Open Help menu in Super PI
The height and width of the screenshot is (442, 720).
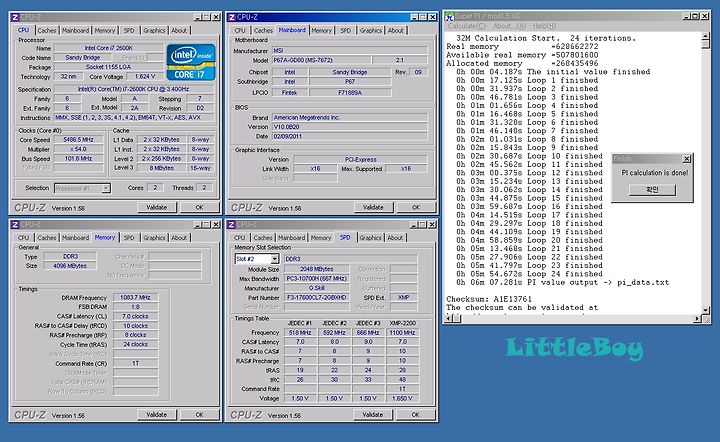[x=544, y=26]
